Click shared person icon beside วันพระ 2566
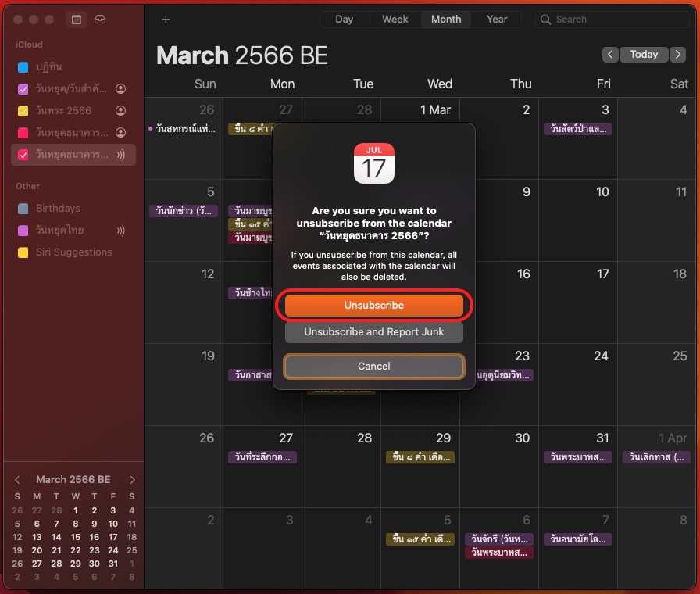 coord(121,111)
